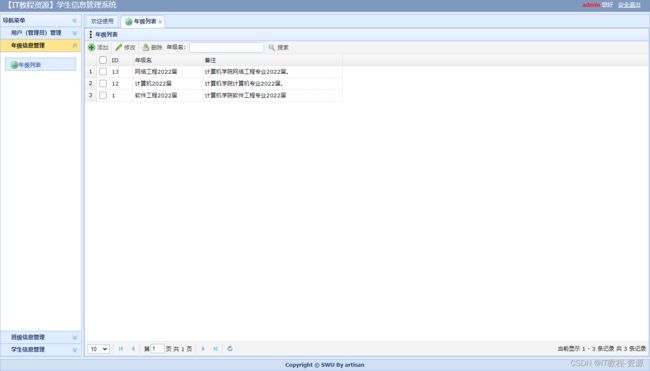Click the page number input box
The height and width of the screenshot is (371, 650).
157,349
